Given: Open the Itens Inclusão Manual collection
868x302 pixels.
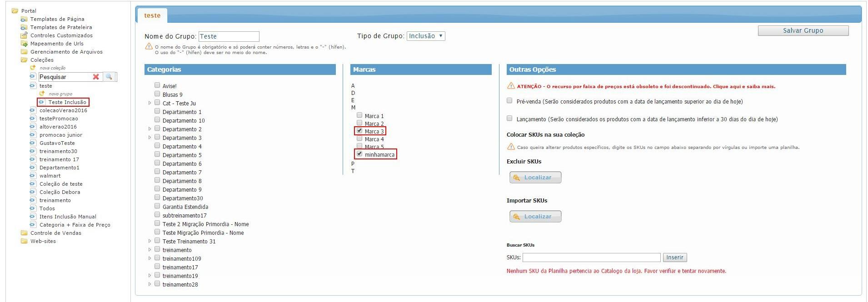Looking at the screenshot, I should pos(68,217).
